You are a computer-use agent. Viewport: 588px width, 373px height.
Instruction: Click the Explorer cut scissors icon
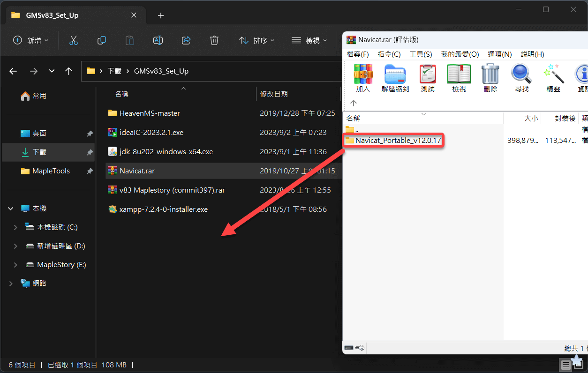pos(74,40)
